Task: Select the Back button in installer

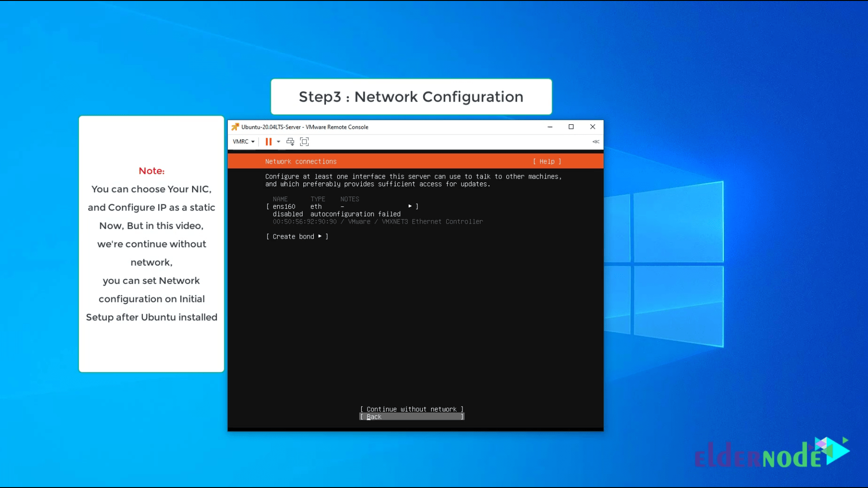Action: coord(411,417)
